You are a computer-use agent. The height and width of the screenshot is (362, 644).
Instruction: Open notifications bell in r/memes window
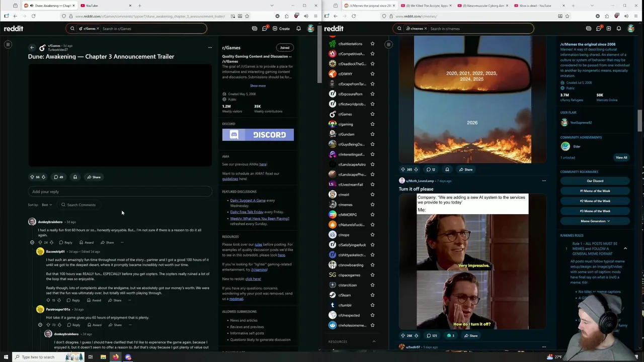click(619, 29)
